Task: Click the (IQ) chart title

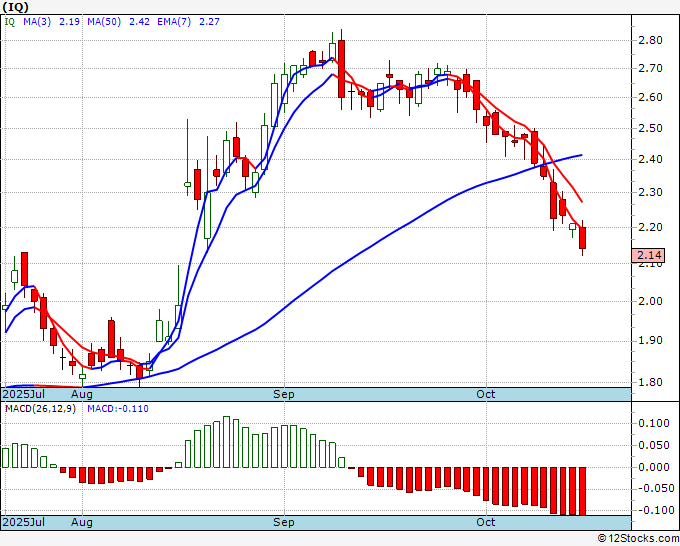Action: 16,7
